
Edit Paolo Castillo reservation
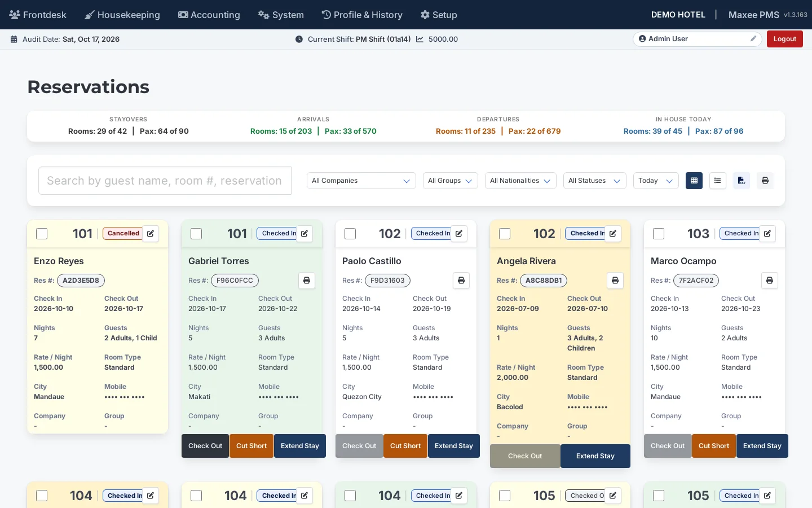pyautogui.click(x=459, y=234)
